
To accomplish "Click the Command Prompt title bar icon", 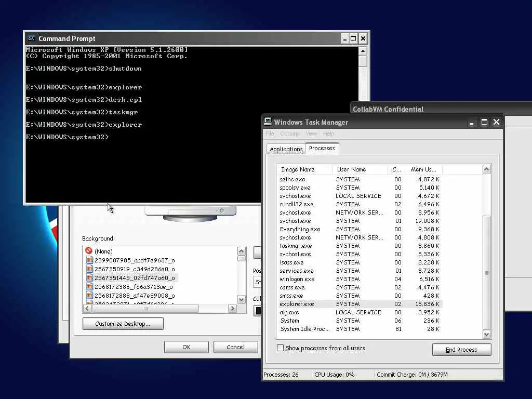I will point(31,38).
